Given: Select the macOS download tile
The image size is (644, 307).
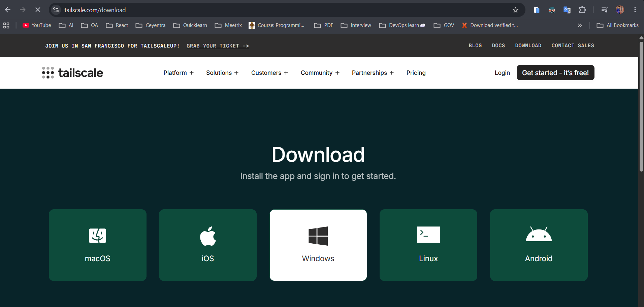Looking at the screenshot, I should pyautogui.click(x=98, y=245).
